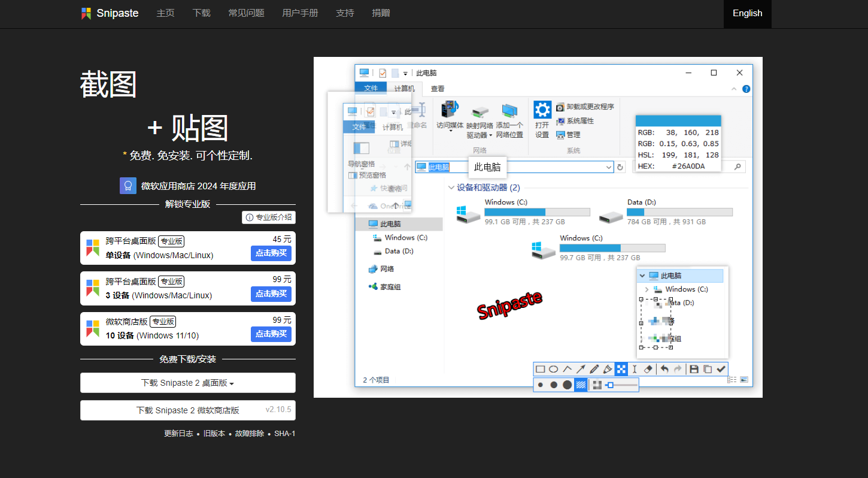Switch Explorer to details view icon
868x478 pixels.
[732, 380]
